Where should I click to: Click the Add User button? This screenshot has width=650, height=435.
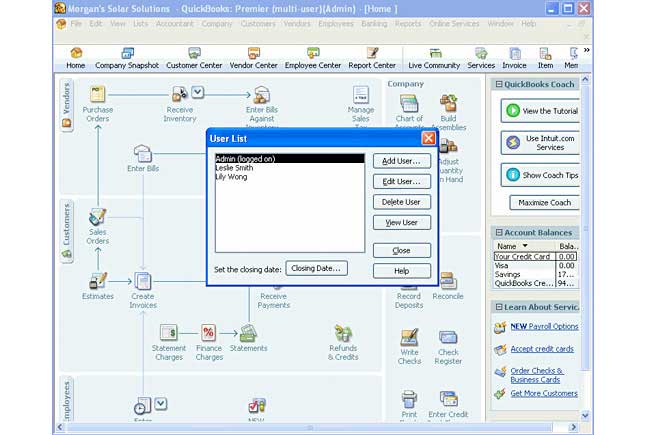[402, 161]
